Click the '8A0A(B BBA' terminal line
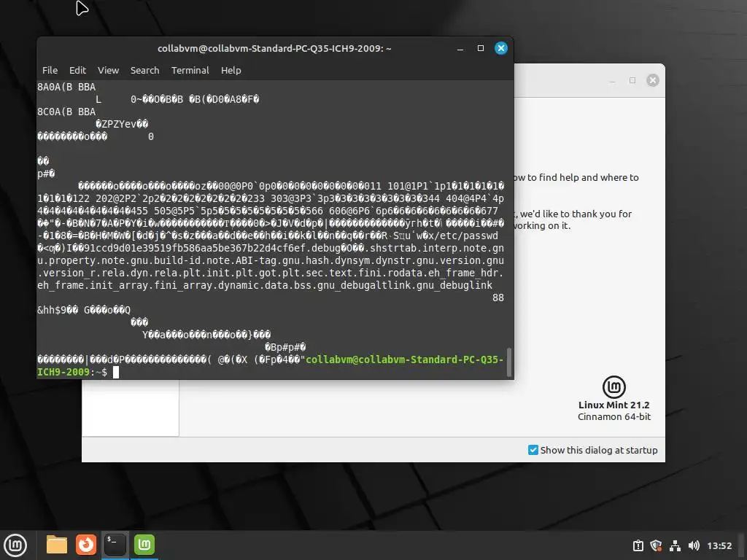Image resolution: width=747 pixels, height=560 pixels. click(x=66, y=87)
